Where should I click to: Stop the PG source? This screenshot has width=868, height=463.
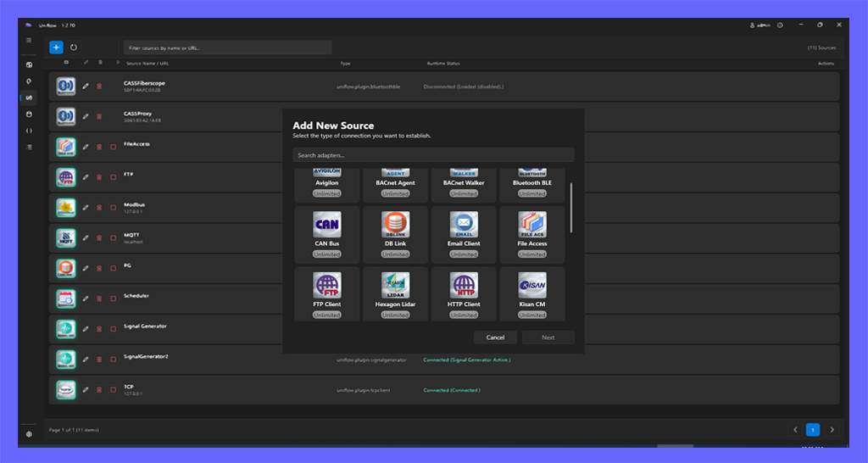pos(113,269)
